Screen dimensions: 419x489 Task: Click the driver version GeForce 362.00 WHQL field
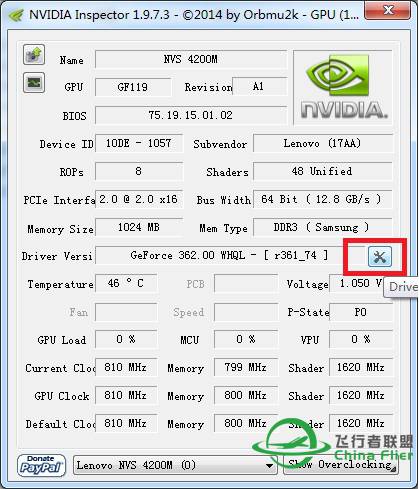click(230, 255)
